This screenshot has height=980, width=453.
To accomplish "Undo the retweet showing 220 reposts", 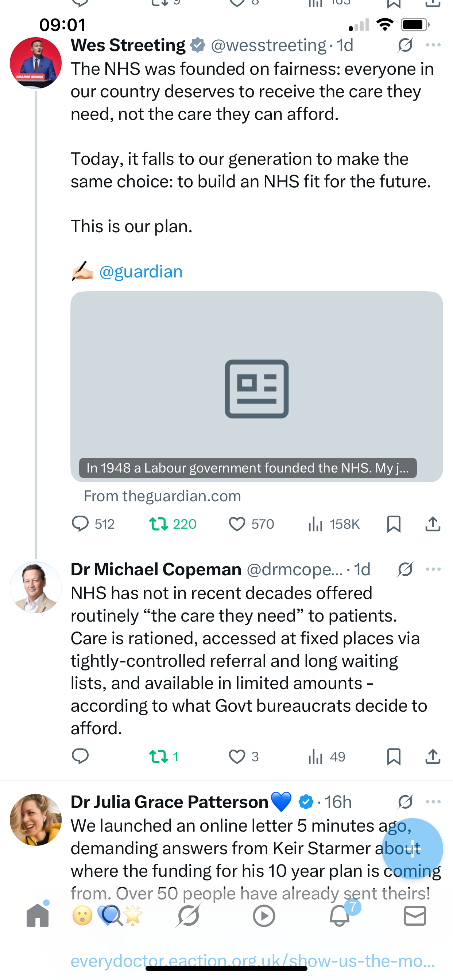I will [x=173, y=524].
